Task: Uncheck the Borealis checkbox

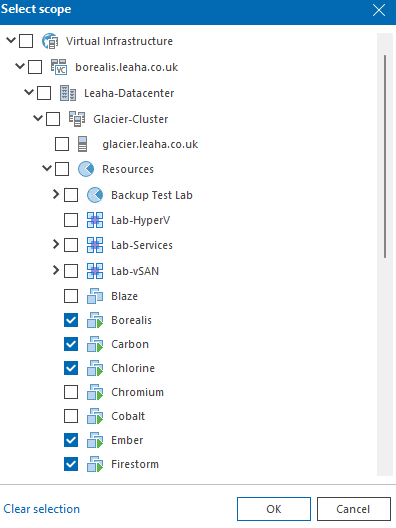Action: (x=71, y=320)
